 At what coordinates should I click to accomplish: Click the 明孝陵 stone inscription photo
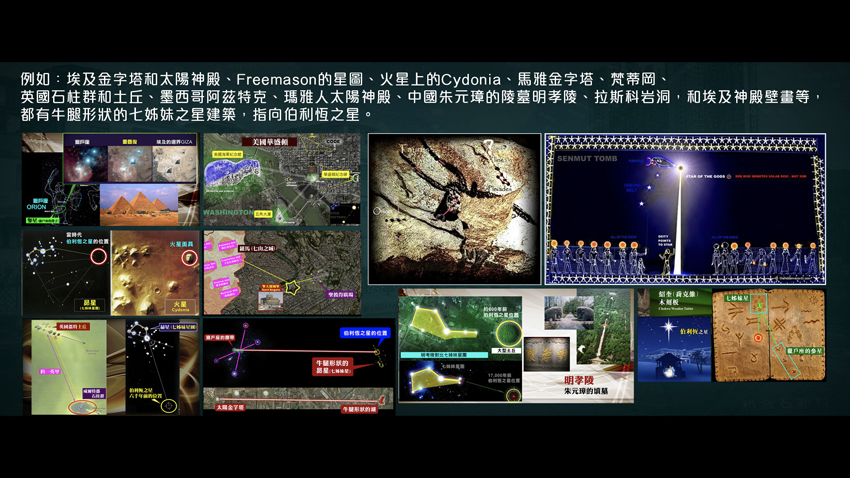point(547,353)
